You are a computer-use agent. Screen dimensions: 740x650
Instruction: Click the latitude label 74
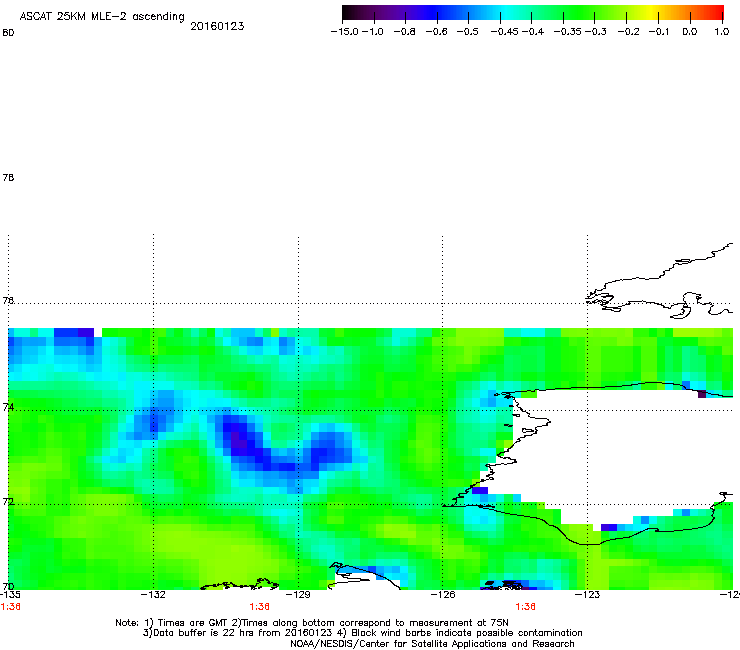(8, 407)
